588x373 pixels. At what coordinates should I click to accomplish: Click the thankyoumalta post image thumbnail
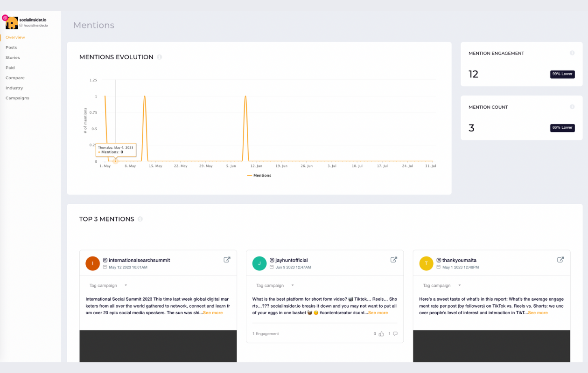pyautogui.click(x=491, y=346)
